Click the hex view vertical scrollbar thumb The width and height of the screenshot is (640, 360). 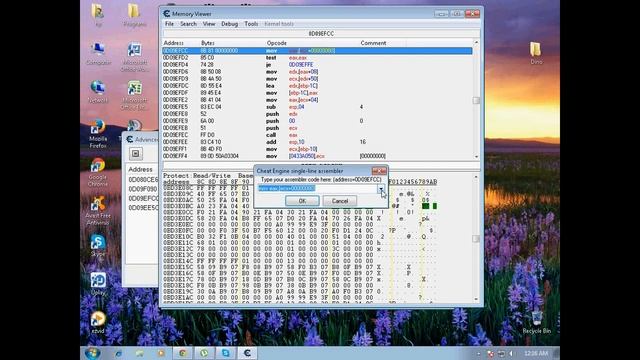tap(476, 238)
